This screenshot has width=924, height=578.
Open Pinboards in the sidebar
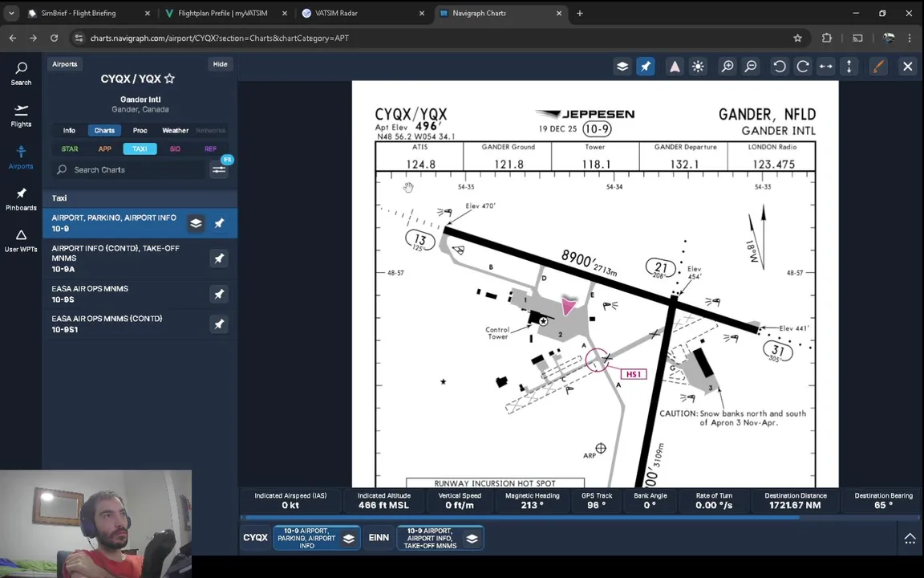(x=21, y=199)
